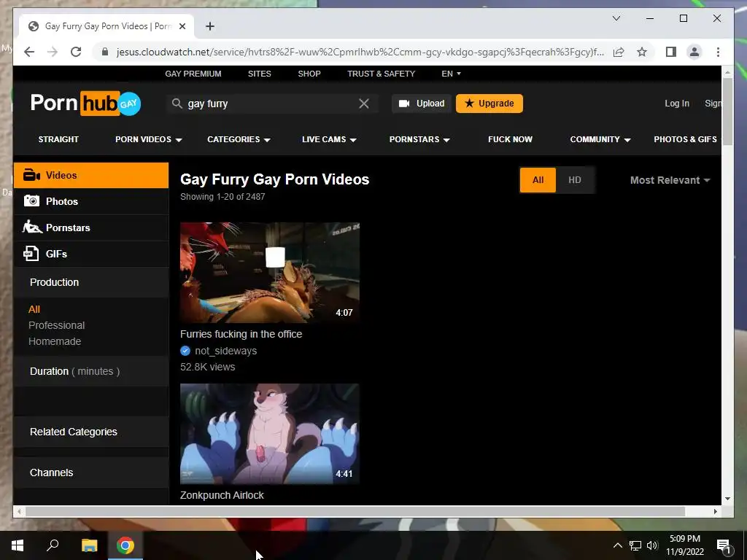Go back with the browser back arrow

29,52
